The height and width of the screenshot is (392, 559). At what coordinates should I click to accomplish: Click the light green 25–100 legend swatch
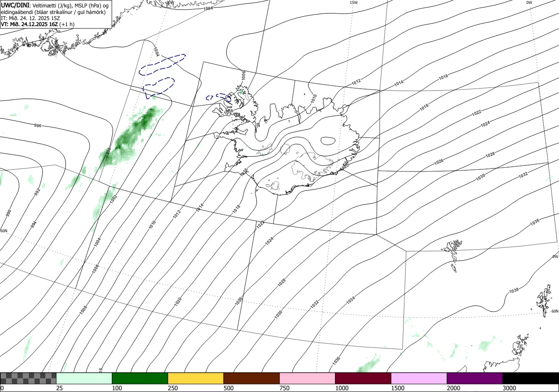point(84,378)
